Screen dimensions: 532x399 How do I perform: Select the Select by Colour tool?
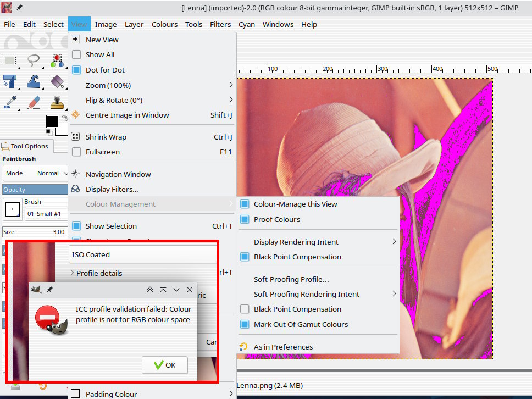coord(57,60)
